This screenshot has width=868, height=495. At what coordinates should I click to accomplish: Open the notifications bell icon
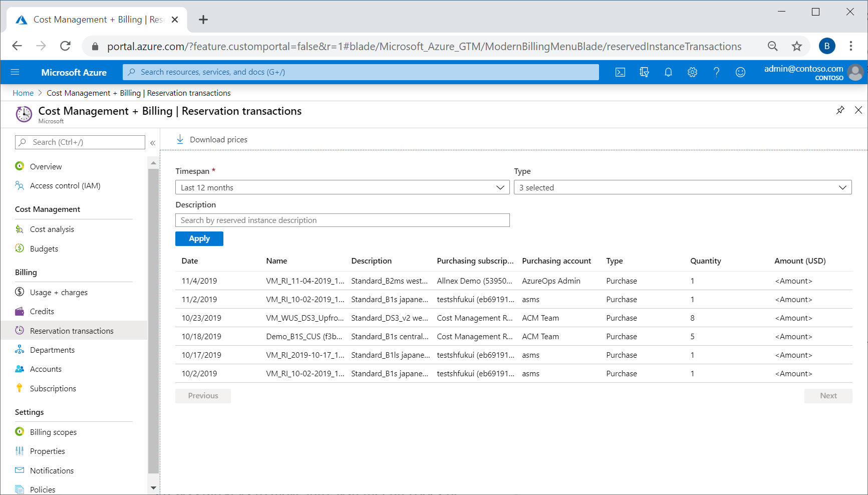(668, 72)
